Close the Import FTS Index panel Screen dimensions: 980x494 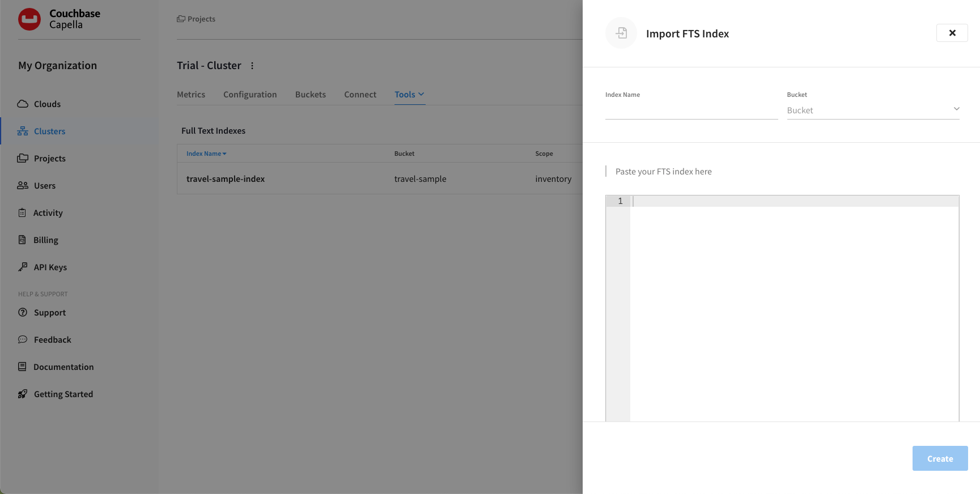952,33
